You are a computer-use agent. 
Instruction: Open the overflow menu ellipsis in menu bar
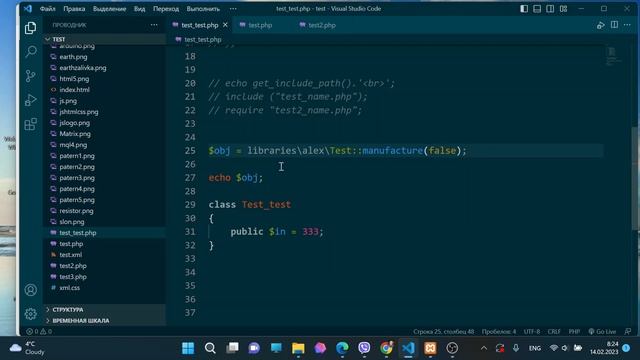(233, 9)
